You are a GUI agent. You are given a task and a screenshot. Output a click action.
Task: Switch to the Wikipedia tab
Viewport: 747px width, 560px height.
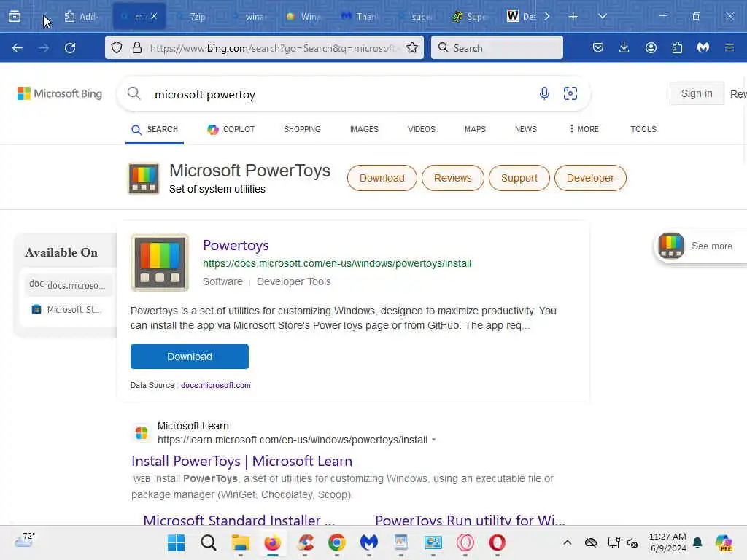[x=520, y=16]
